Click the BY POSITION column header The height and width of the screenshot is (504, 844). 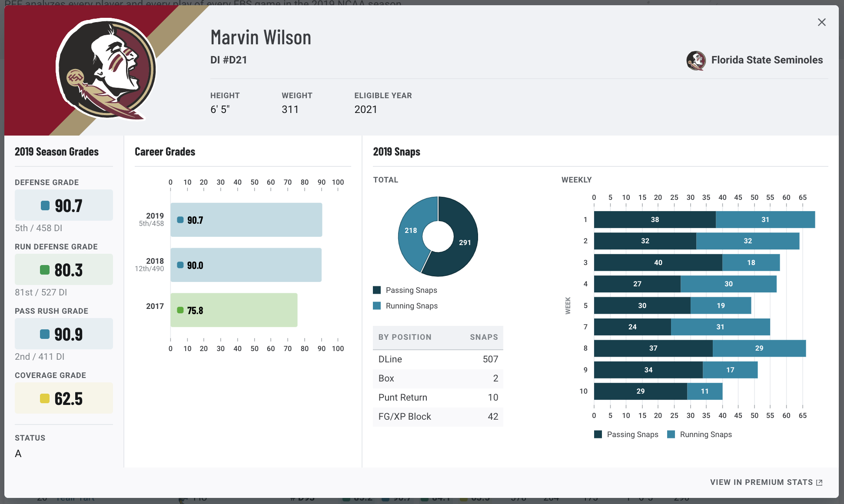pos(405,337)
